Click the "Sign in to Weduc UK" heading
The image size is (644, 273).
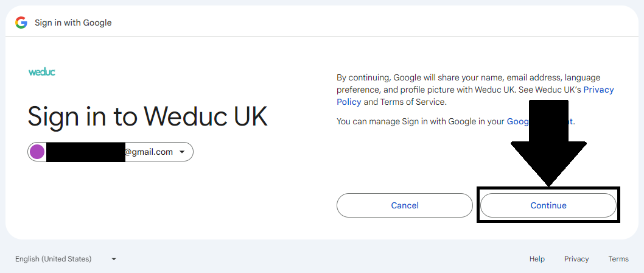(147, 116)
